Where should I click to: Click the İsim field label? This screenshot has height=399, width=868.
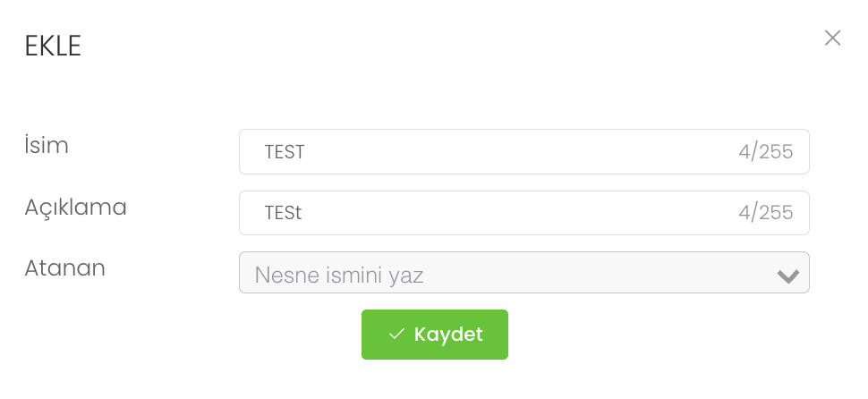47,145
